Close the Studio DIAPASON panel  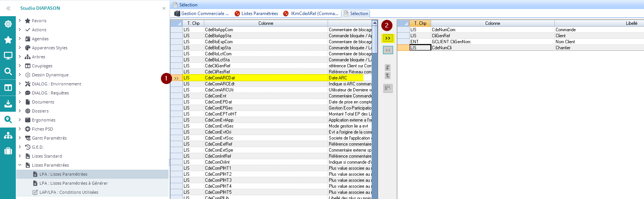164,8
